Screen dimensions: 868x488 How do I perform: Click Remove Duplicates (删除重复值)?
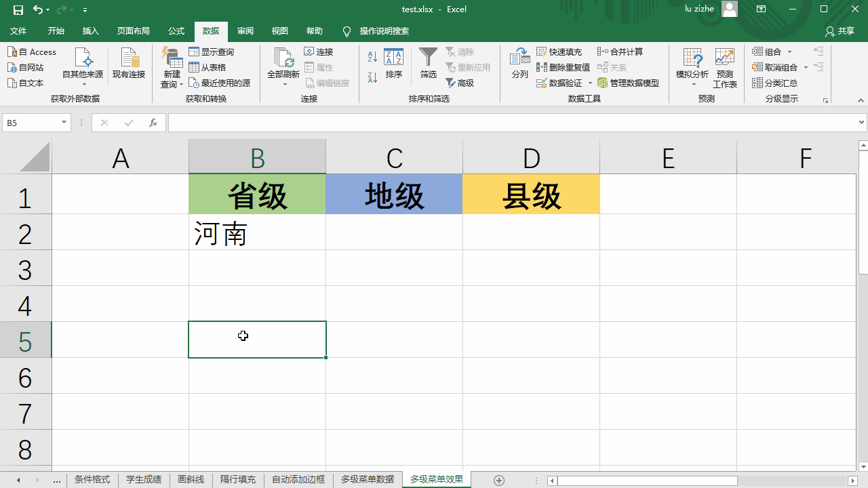(564, 67)
